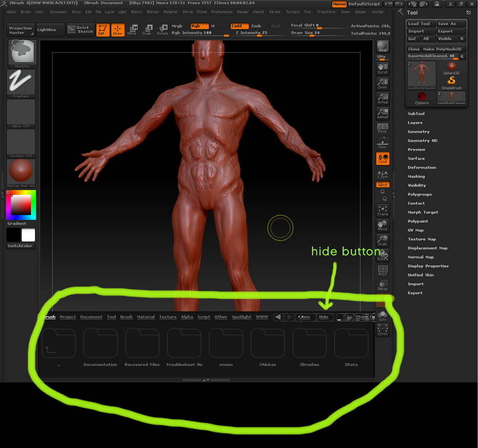Open the Alpha Off selector

click(21, 113)
